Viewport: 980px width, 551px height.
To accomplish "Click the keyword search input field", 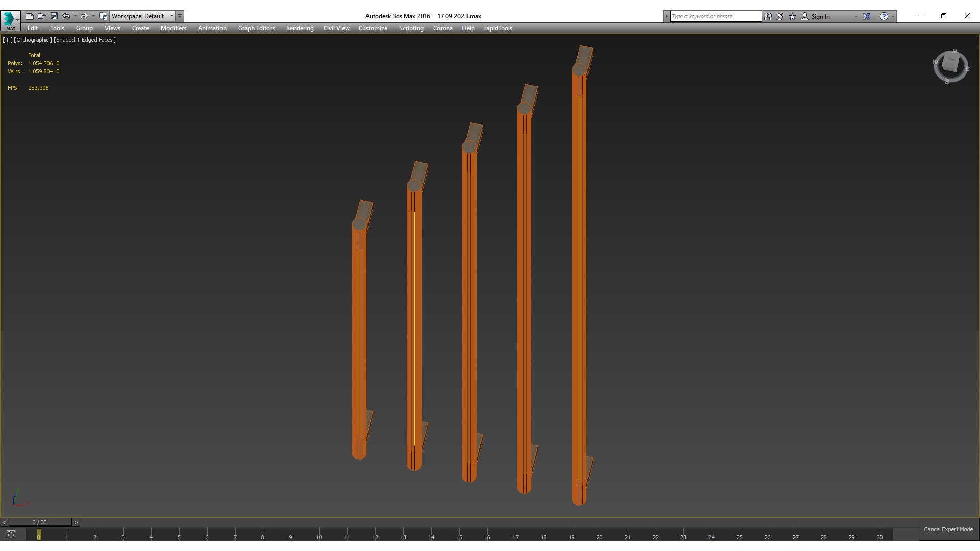I will (715, 16).
